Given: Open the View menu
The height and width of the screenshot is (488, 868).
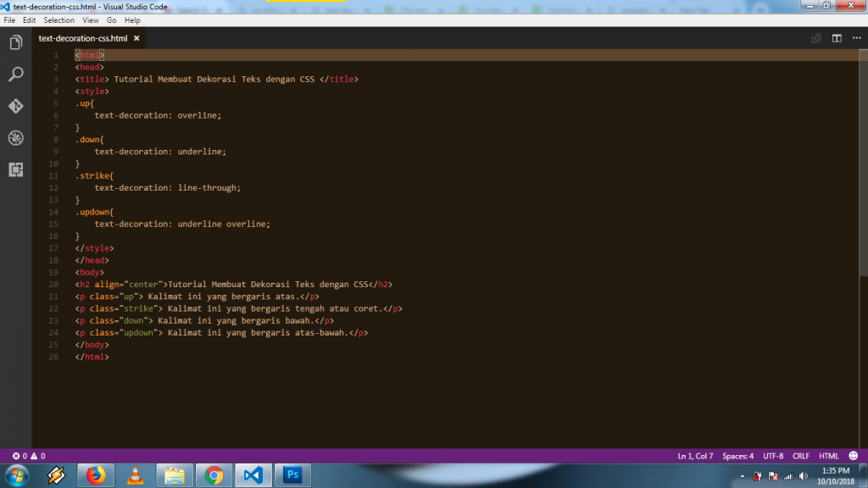Looking at the screenshot, I should [90, 20].
